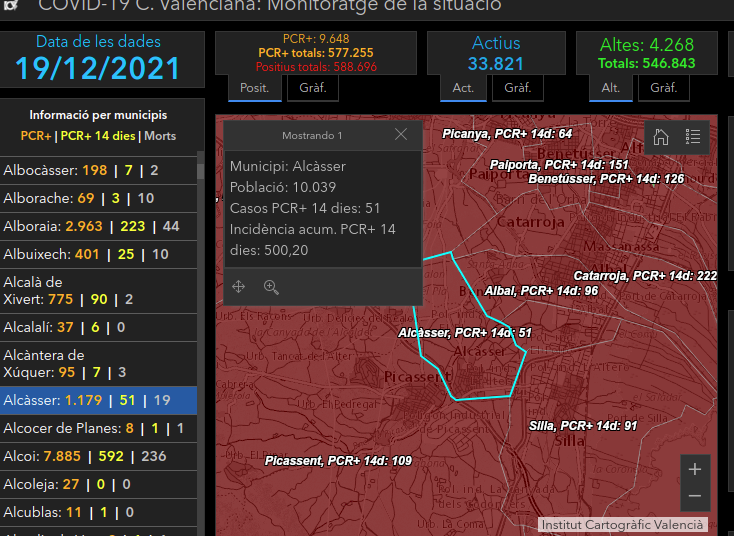
Task: Click the zoom-to magnifier in popup
Action: [271, 287]
